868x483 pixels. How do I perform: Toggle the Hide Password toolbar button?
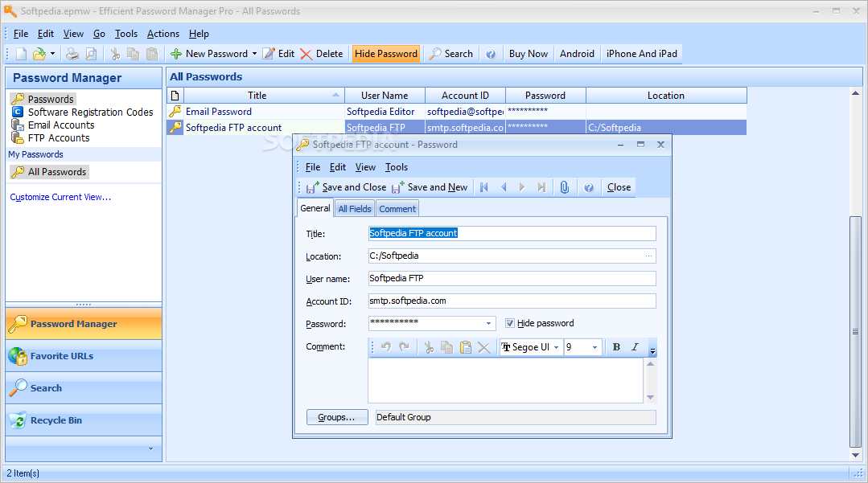pyautogui.click(x=386, y=54)
